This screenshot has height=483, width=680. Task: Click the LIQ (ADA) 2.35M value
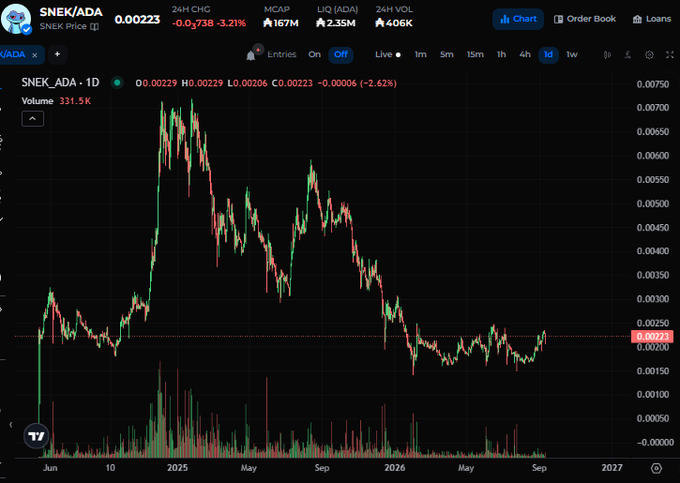(x=336, y=23)
